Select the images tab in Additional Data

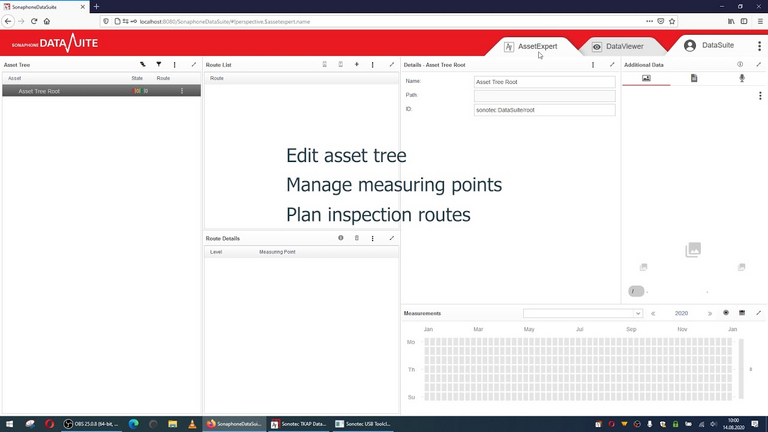click(x=646, y=78)
